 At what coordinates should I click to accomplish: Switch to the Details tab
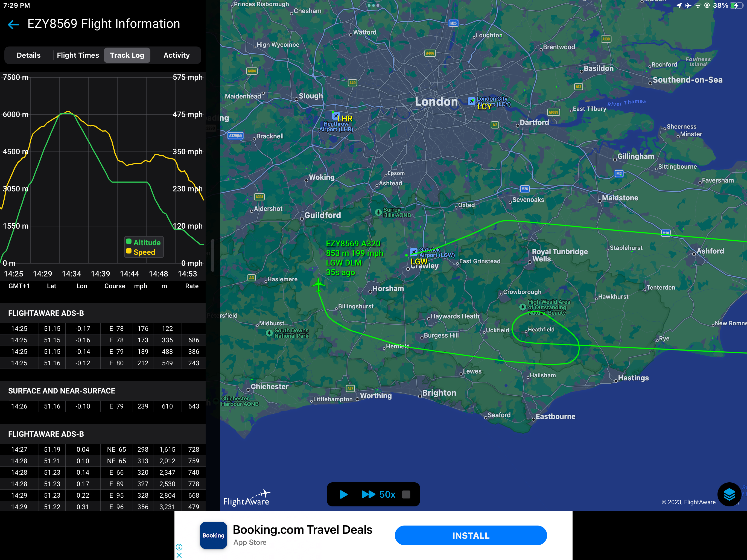click(29, 56)
